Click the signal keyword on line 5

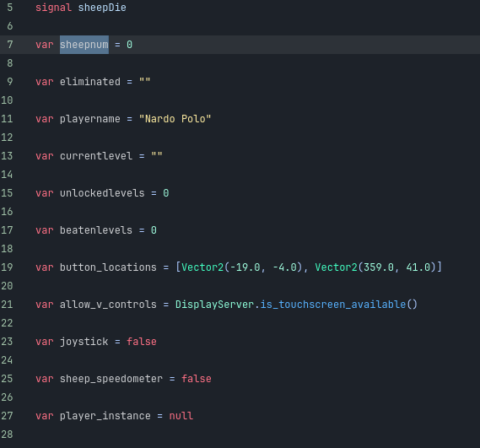[54, 8]
